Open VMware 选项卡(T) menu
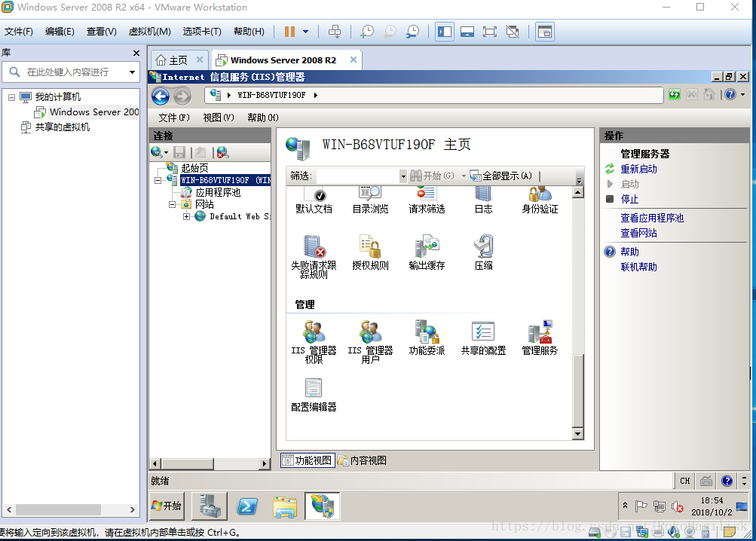 tap(202, 32)
